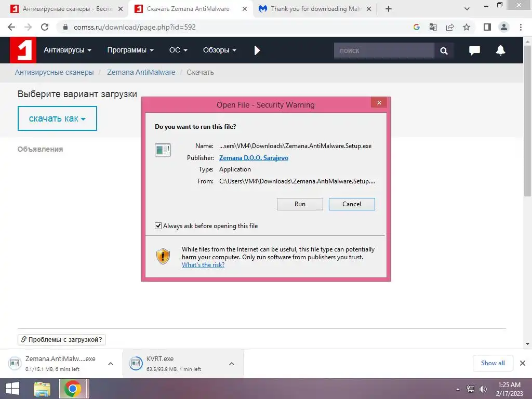Click the Zemana.AntiMalw download file icon
The width and height of the screenshot is (532, 399).
click(15, 363)
